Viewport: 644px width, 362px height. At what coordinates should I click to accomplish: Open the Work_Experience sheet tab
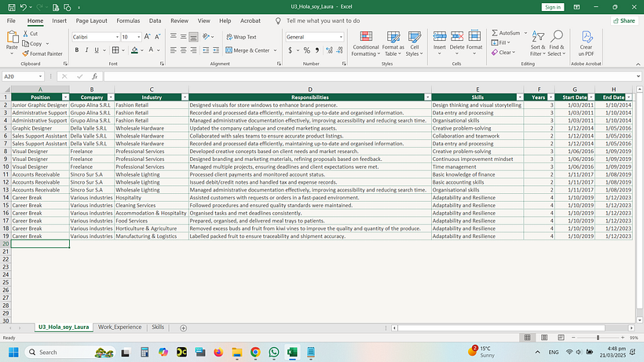tap(119, 327)
